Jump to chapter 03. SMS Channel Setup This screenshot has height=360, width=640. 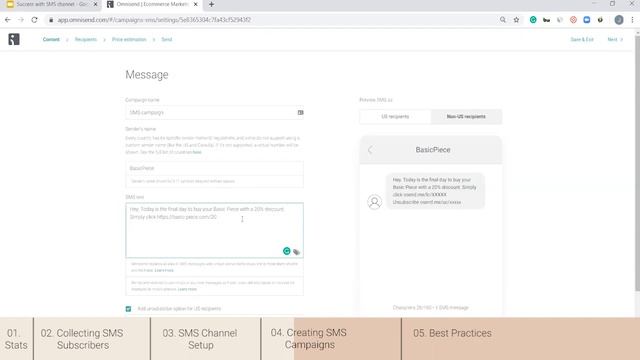tap(206, 339)
